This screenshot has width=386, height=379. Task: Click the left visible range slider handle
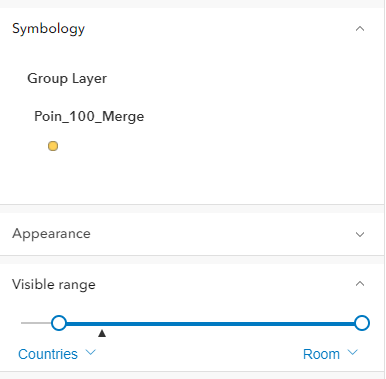tap(59, 323)
